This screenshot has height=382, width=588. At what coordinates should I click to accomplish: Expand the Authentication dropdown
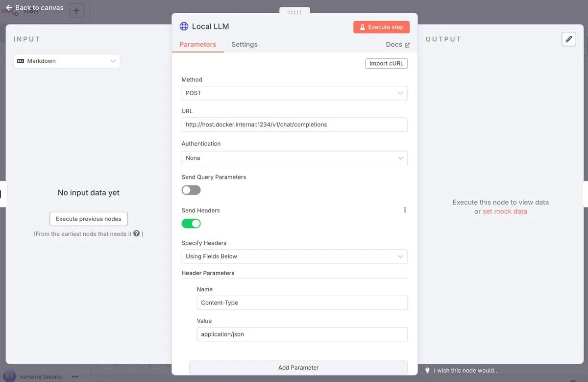[294, 158]
